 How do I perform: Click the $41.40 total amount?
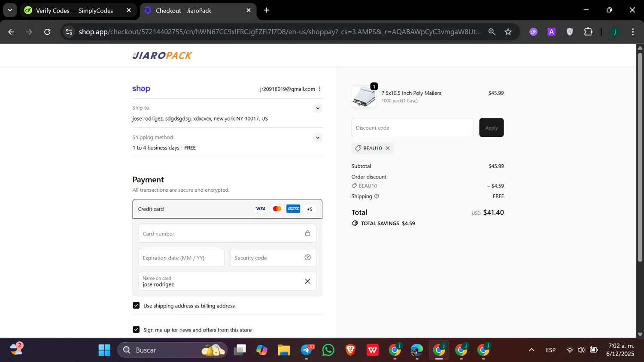pyautogui.click(x=493, y=212)
